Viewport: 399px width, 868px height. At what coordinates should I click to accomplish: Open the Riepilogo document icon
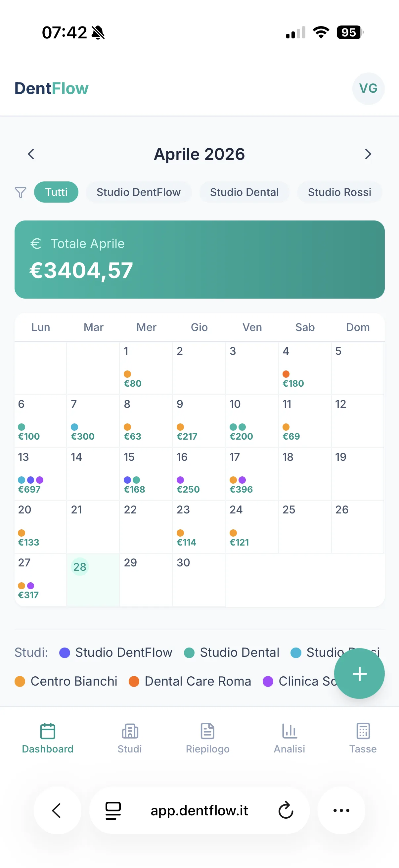207,731
